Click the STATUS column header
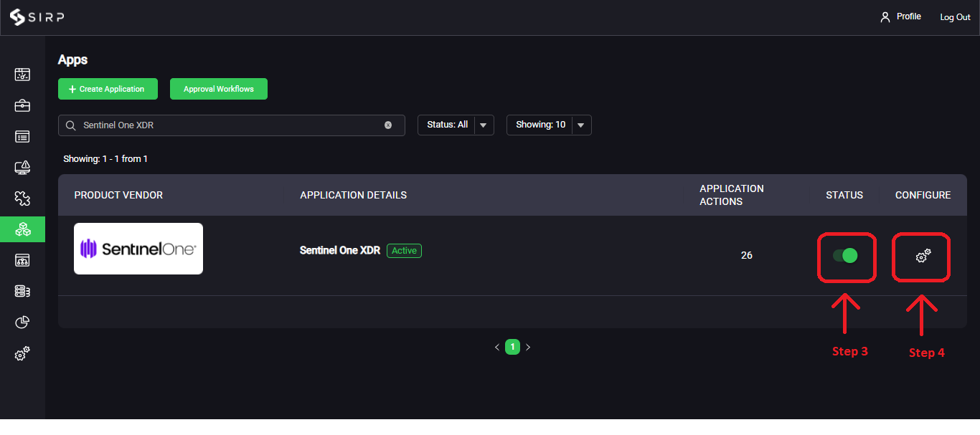Image resolution: width=980 pixels, height=435 pixels. tap(844, 195)
